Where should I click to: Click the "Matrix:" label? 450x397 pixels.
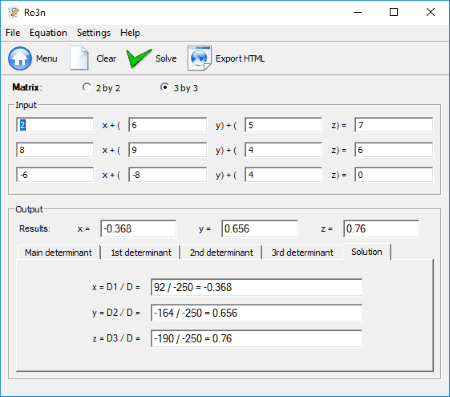click(27, 87)
